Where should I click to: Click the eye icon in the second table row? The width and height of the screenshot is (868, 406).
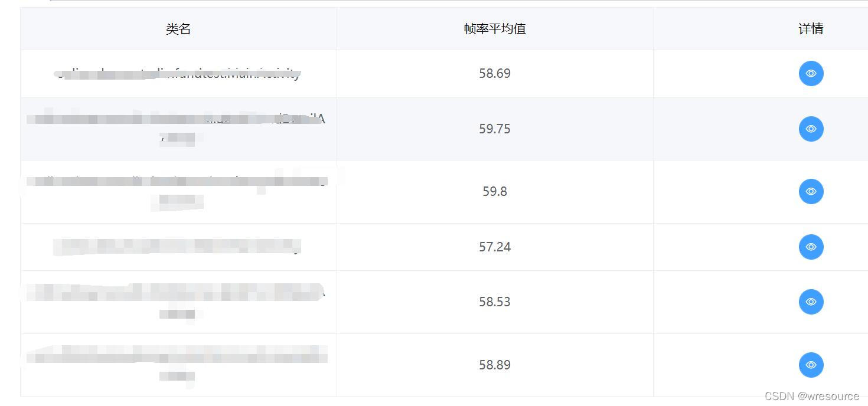tap(811, 129)
